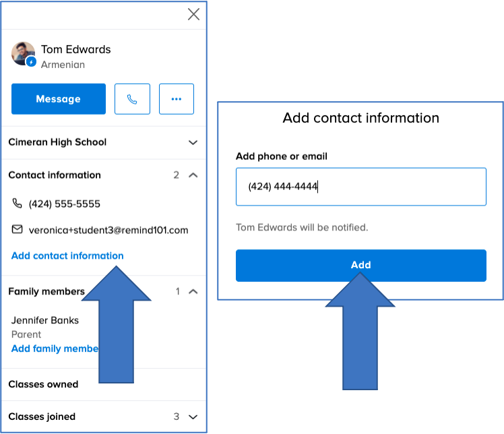Expand the Cimeran High School section
The height and width of the screenshot is (434, 504).
click(193, 142)
